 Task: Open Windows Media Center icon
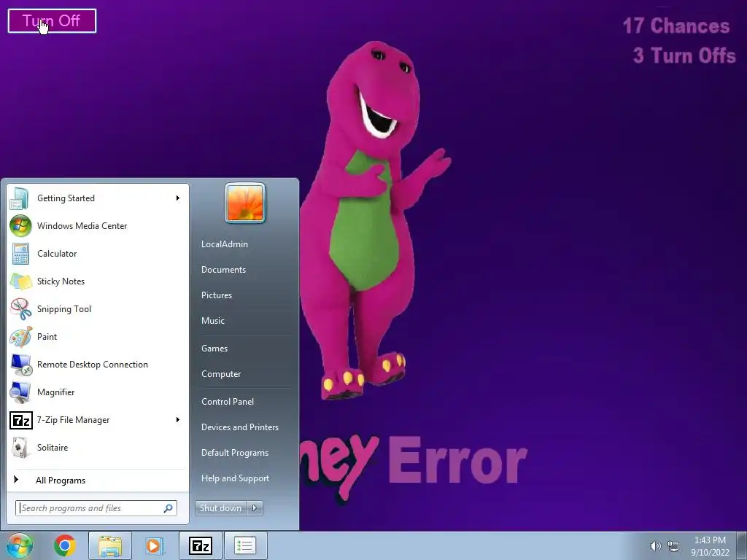point(20,226)
